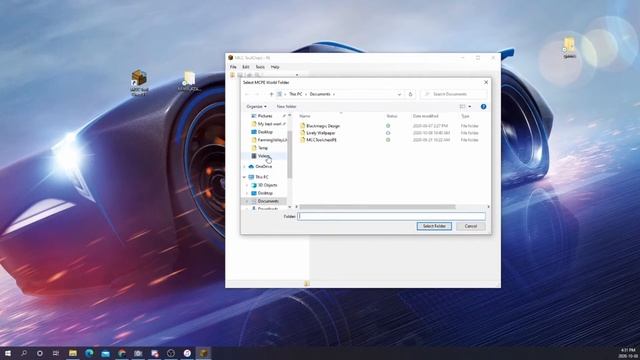Viewport: 640px width, 360px height.
Task: Cancel the folder selection dialog
Action: 471,226
